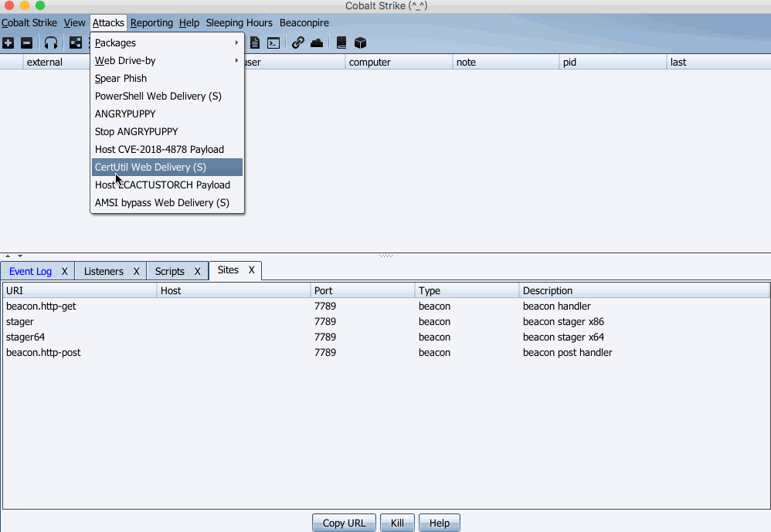Click the beacon post handler description
The height and width of the screenshot is (532, 771).
(x=567, y=352)
